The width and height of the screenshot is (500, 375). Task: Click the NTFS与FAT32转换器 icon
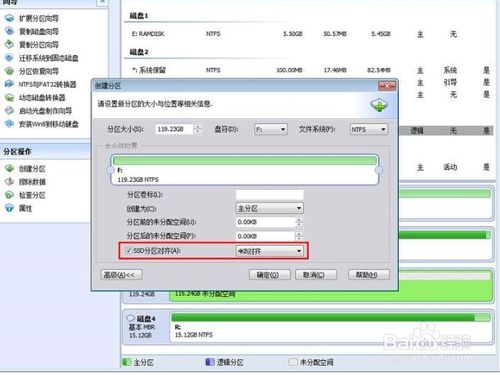[9, 84]
